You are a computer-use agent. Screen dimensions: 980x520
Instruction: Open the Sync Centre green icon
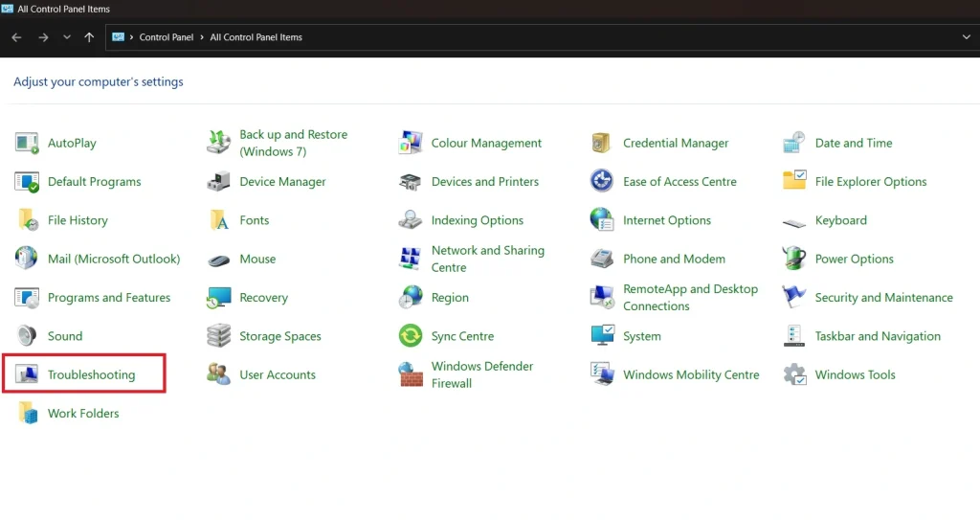(411, 336)
